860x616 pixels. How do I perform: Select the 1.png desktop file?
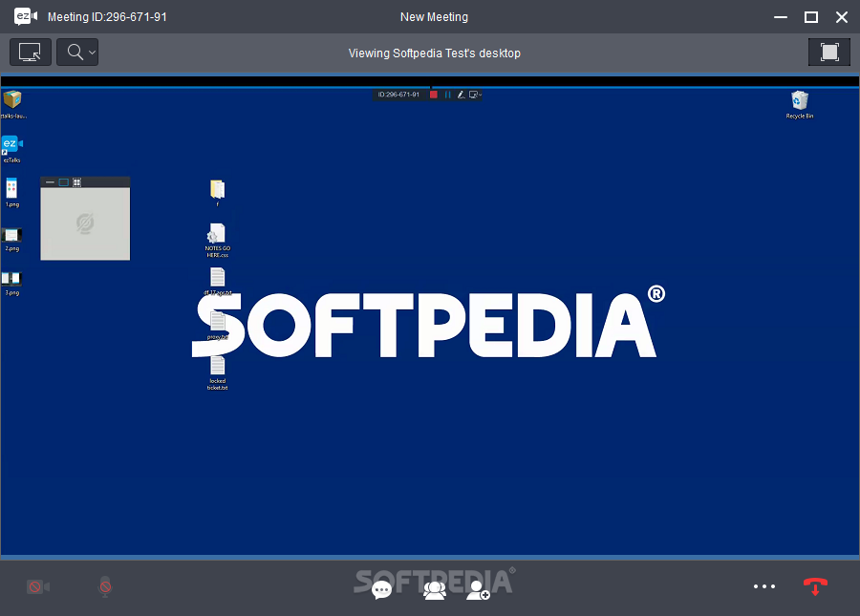12,193
